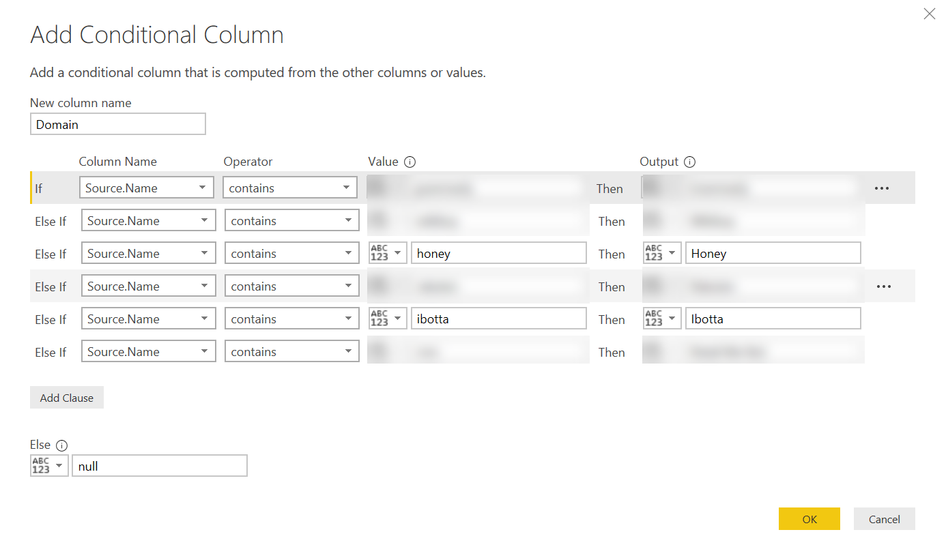Click the Output info icon
Screen dimensions: 946x560
coord(689,162)
